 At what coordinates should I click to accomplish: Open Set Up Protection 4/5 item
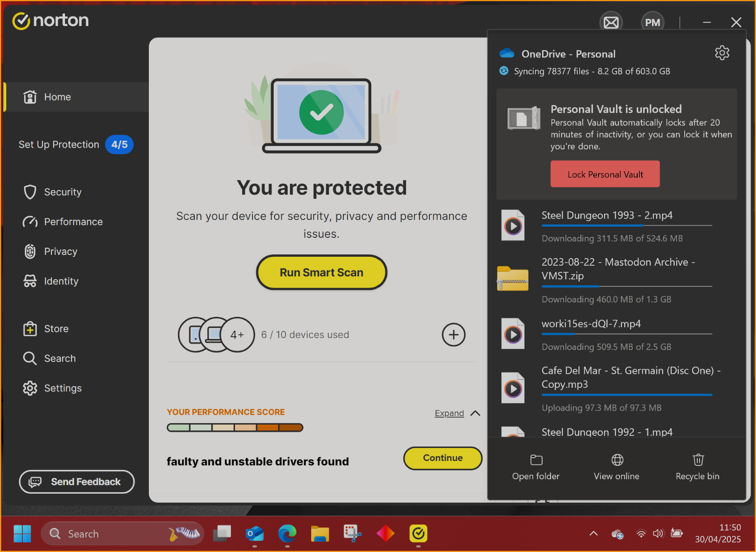coord(76,145)
